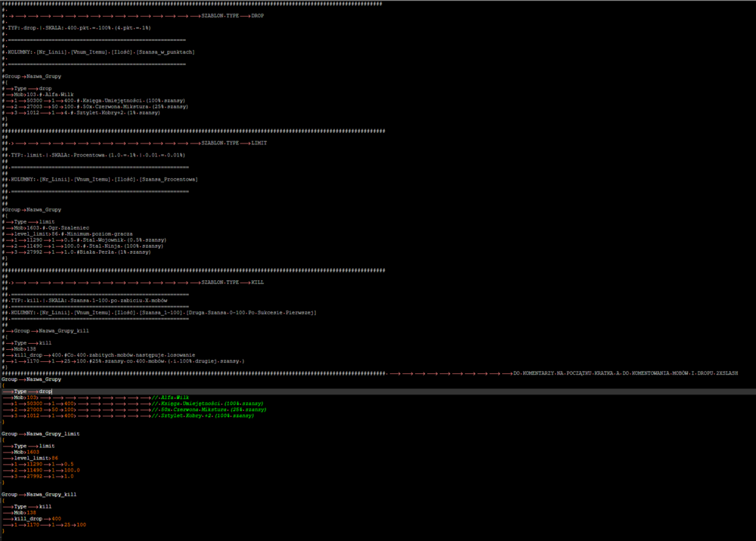756x541 pixels.
Task: Click the green '// Sztylet Kobry +2 (100% szansy)' comment
Action: point(203,416)
